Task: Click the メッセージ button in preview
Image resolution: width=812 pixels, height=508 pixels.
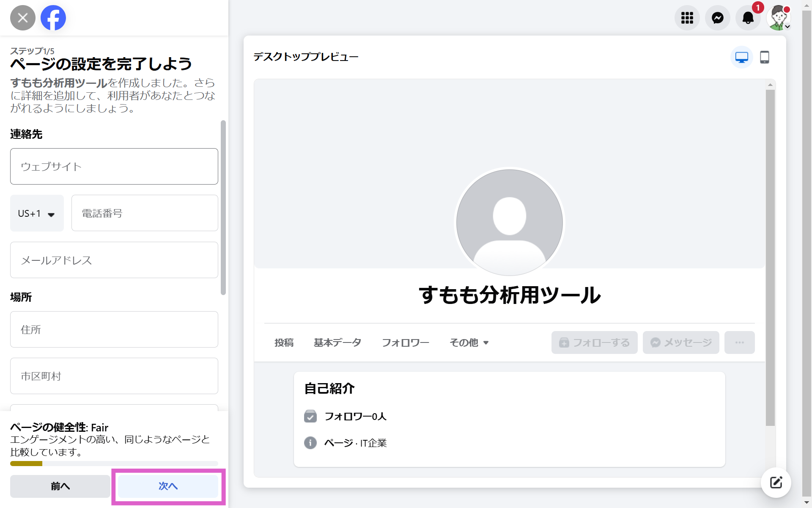Action: (x=680, y=342)
